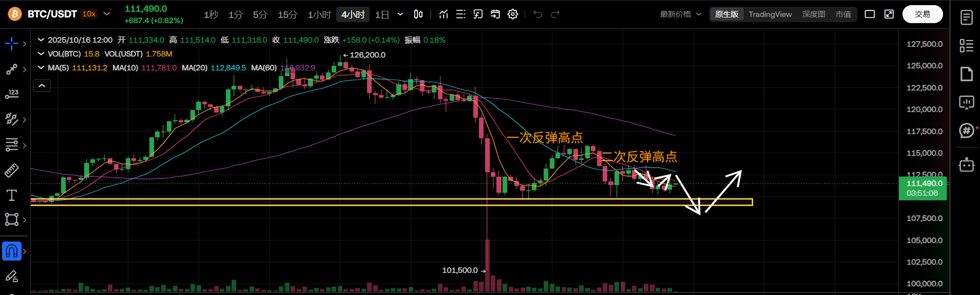The width and height of the screenshot is (980, 295).
Task: Select the trend line drawing tool
Action: click(12, 69)
